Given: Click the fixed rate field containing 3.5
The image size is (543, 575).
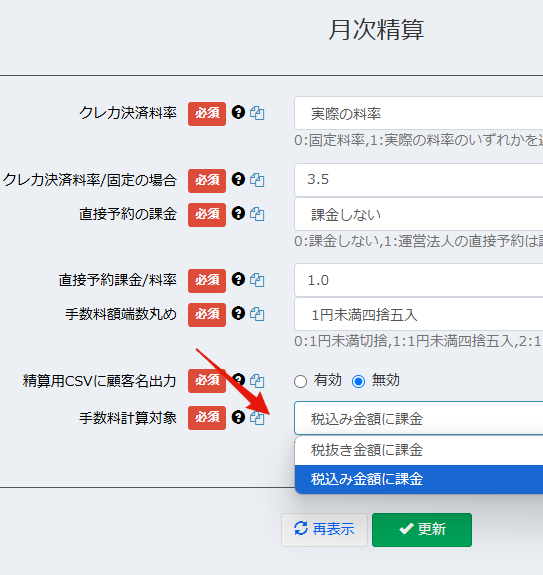Looking at the screenshot, I should click(418, 180).
